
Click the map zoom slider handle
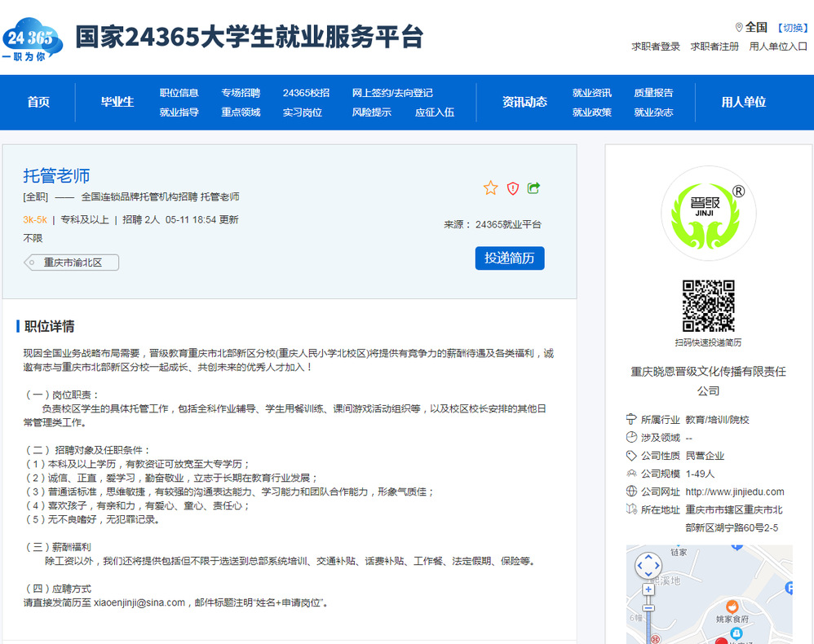click(648, 607)
